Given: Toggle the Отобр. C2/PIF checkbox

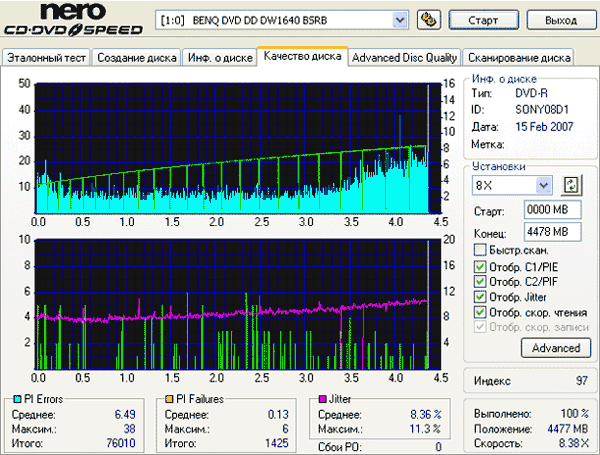Looking at the screenshot, I should 481,281.
